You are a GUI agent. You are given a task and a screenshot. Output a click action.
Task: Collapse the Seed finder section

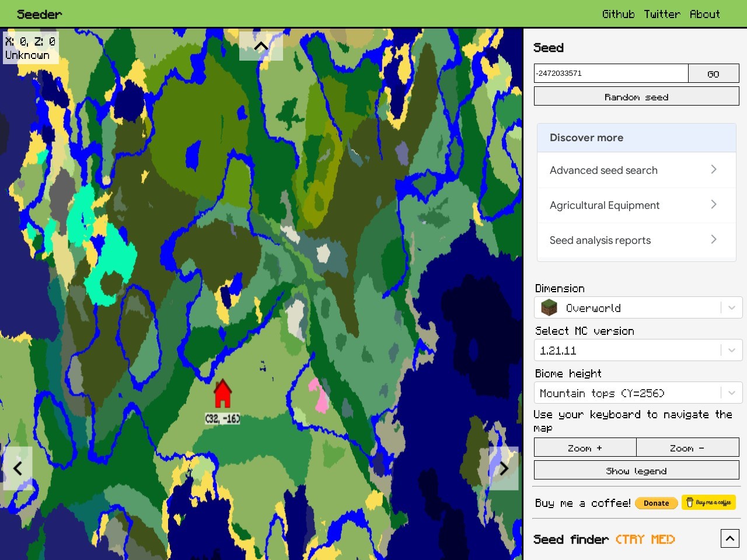click(729, 538)
